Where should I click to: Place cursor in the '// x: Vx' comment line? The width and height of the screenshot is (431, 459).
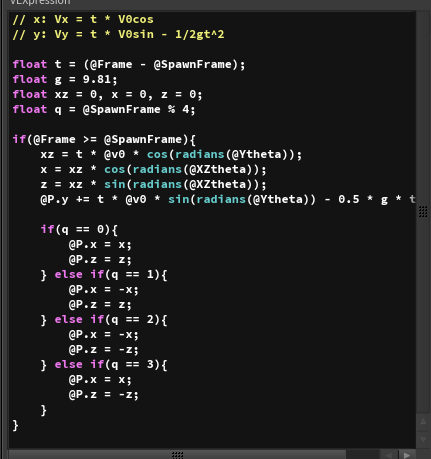(x=83, y=19)
